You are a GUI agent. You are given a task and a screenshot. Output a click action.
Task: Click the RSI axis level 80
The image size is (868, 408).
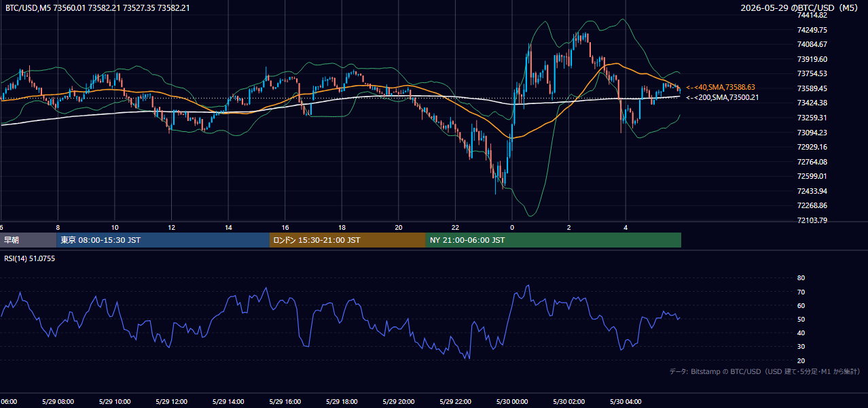point(801,278)
